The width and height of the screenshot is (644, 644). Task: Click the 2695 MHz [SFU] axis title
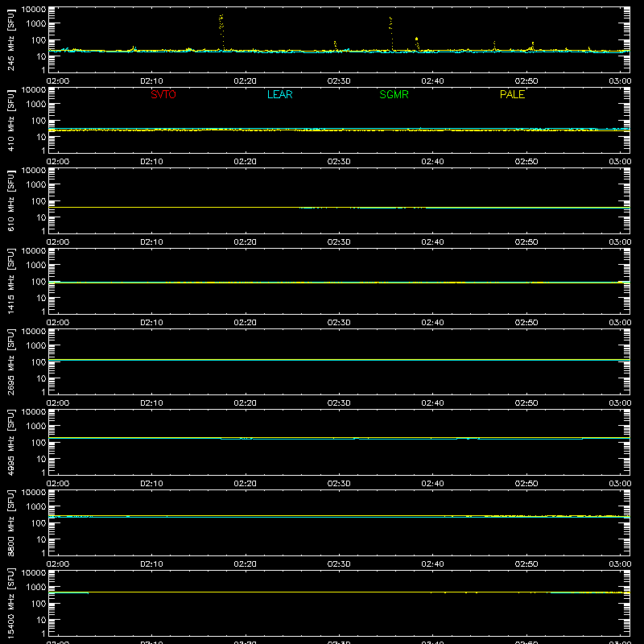pyautogui.click(x=10, y=362)
